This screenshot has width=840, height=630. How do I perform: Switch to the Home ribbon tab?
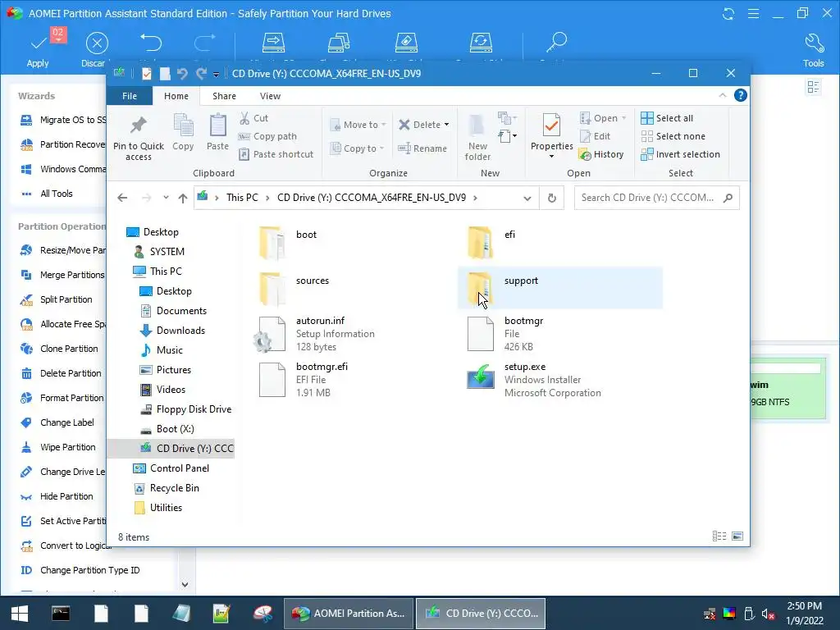(176, 96)
